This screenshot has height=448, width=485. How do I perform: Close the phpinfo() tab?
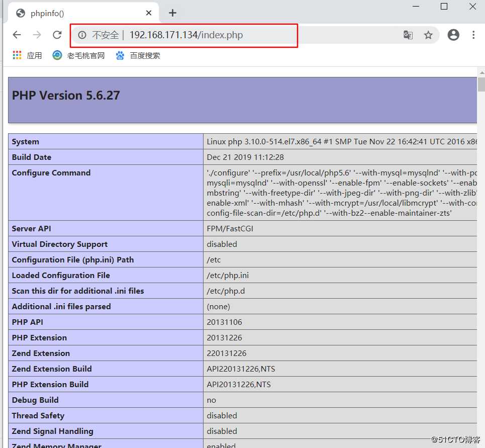[x=149, y=13]
